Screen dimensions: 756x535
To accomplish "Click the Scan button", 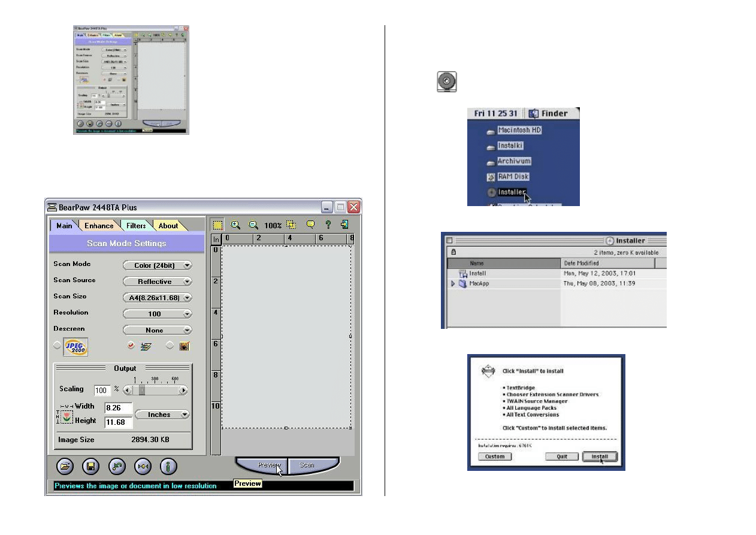I will tap(307, 465).
